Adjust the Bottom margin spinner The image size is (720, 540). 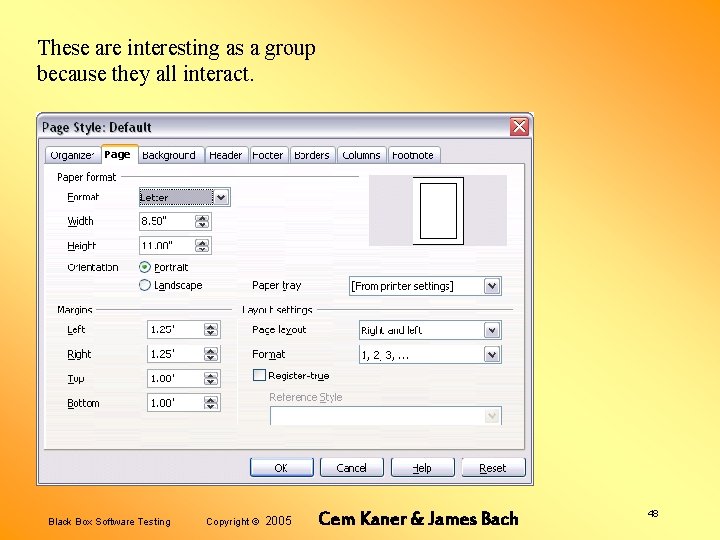coord(211,403)
